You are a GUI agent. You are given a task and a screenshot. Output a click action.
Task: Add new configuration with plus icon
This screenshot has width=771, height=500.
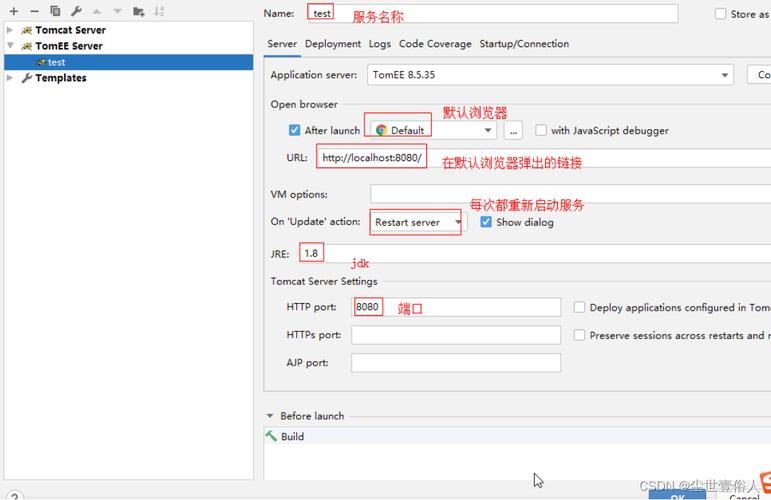[x=14, y=11]
